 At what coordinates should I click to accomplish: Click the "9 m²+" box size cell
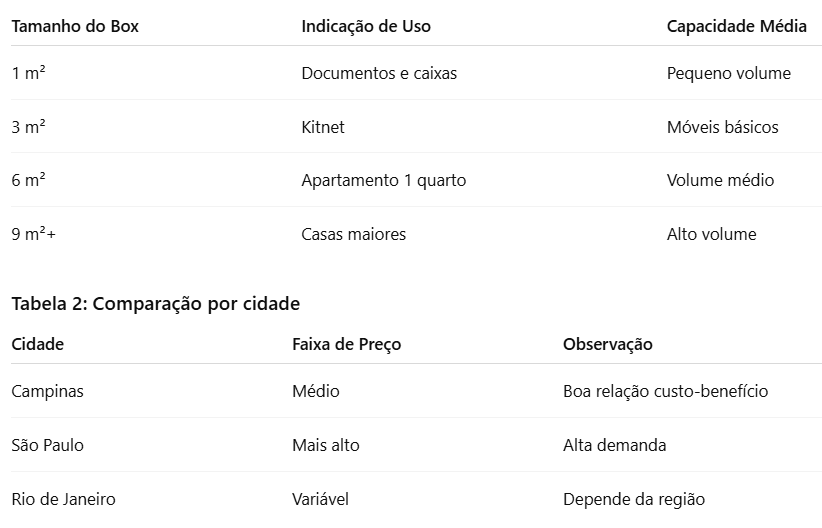pos(33,235)
